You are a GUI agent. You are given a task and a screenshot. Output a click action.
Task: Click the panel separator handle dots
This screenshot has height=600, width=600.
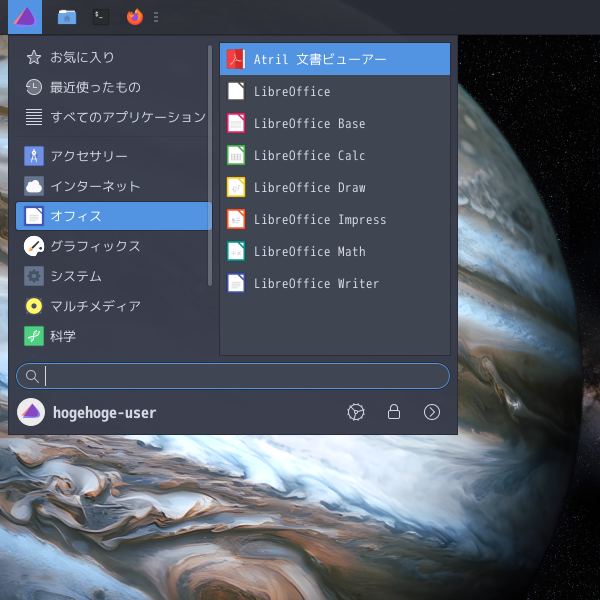coord(156,17)
